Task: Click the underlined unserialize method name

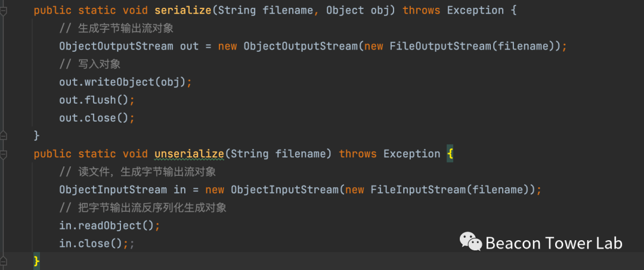Action: (189, 154)
